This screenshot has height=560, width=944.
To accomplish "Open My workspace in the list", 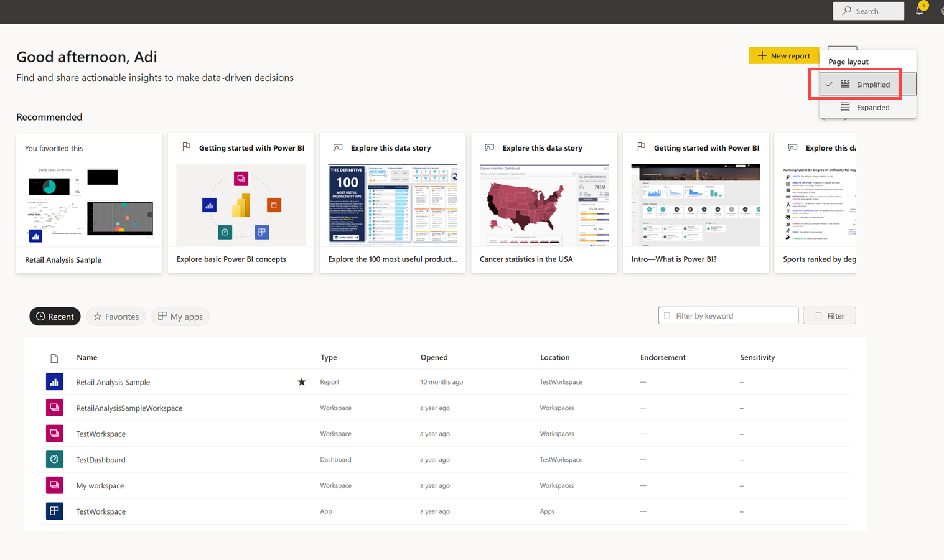I will 100,485.
